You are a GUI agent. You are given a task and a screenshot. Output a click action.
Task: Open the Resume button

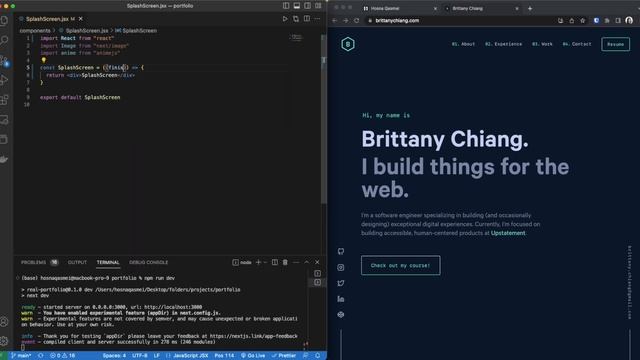(616, 44)
